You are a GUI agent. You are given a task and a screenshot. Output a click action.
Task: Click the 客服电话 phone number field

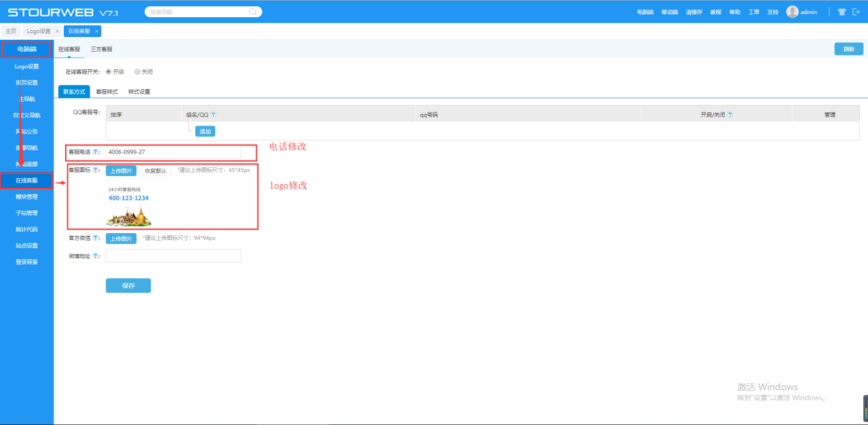pos(173,152)
